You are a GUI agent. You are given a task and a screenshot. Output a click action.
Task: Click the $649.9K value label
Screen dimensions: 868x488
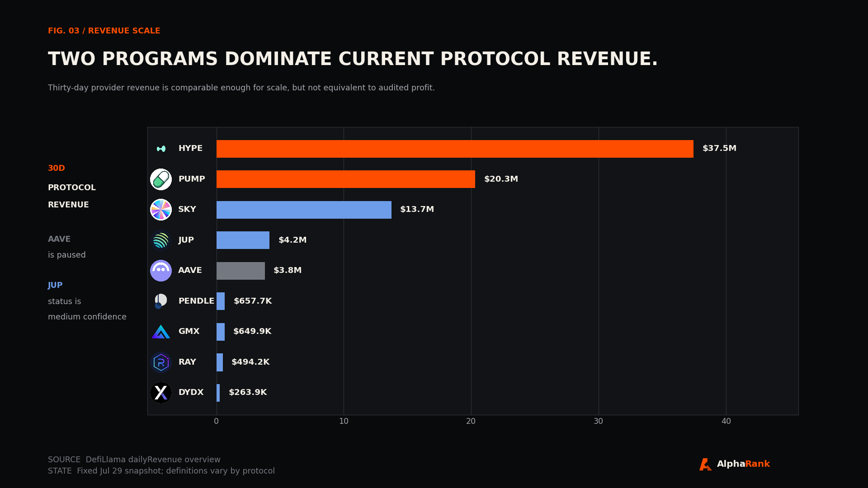click(252, 331)
